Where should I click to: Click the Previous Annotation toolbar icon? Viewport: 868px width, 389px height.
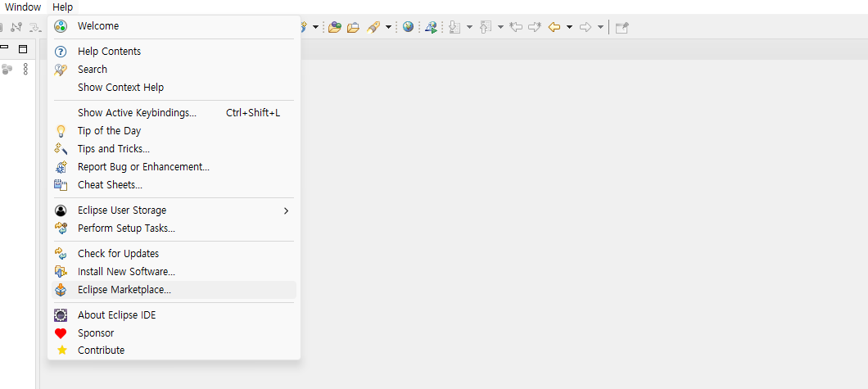[486, 27]
